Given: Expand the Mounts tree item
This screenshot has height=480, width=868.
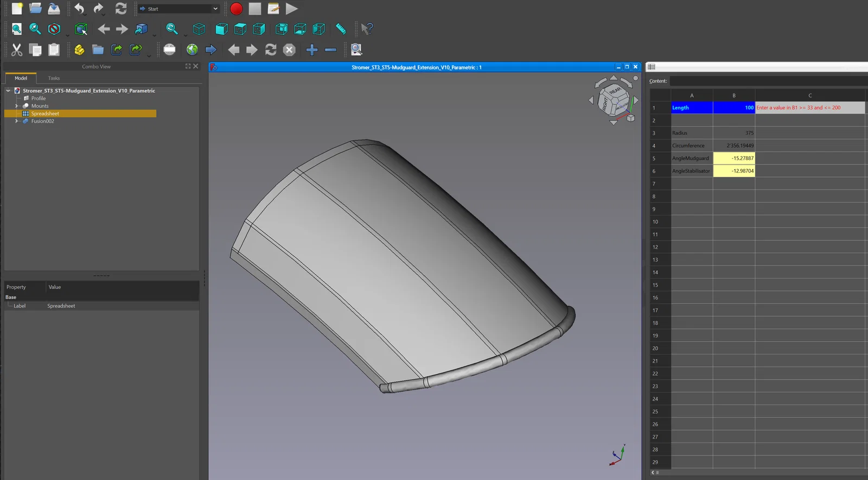Looking at the screenshot, I should pos(16,106).
